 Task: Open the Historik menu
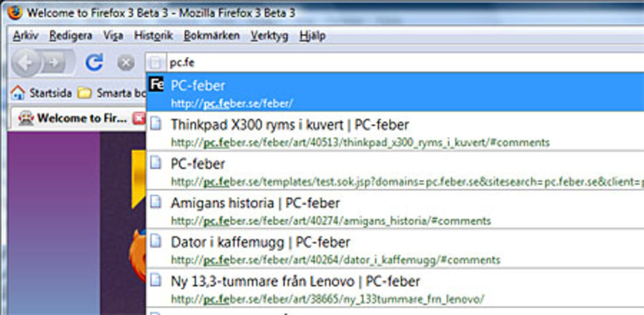[x=154, y=36]
